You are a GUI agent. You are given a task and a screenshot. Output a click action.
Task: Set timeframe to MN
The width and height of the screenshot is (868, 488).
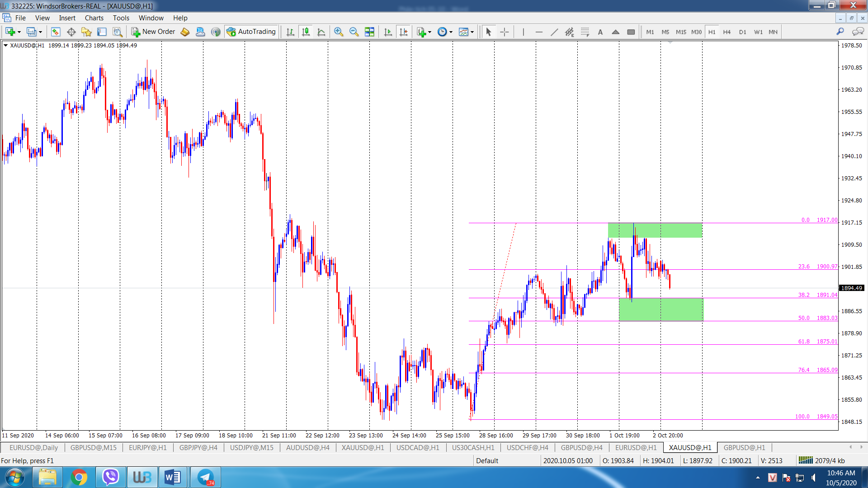point(773,32)
